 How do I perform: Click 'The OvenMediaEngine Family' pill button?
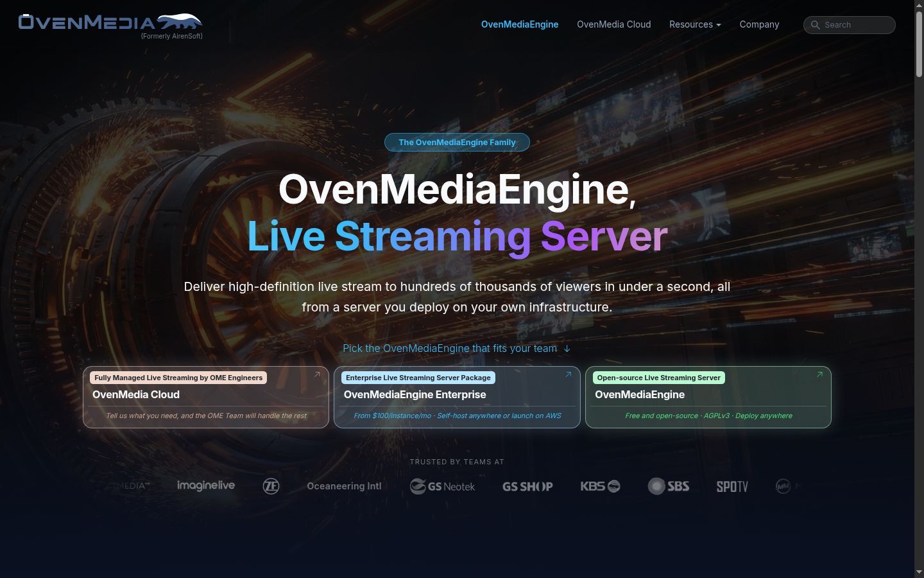click(x=457, y=143)
